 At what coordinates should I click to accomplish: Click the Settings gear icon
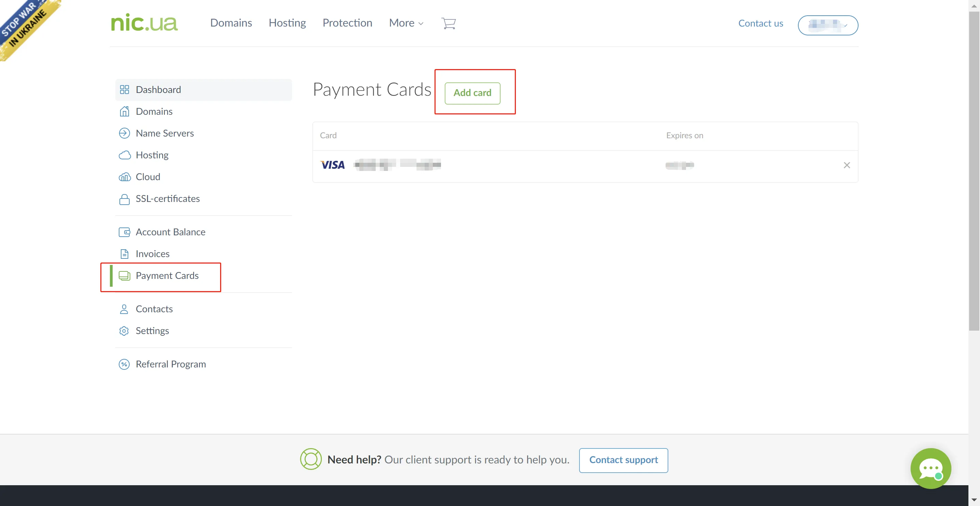[x=124, y=331]
